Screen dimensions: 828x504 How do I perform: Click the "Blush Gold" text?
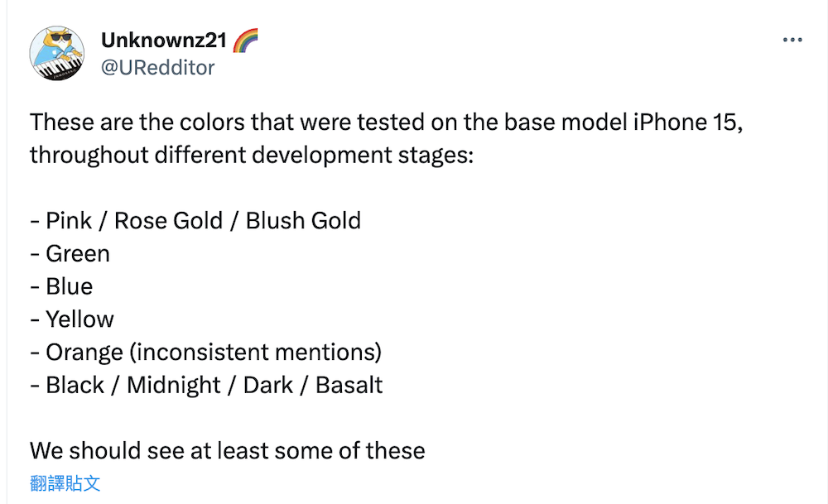click(x=303, y=221)
